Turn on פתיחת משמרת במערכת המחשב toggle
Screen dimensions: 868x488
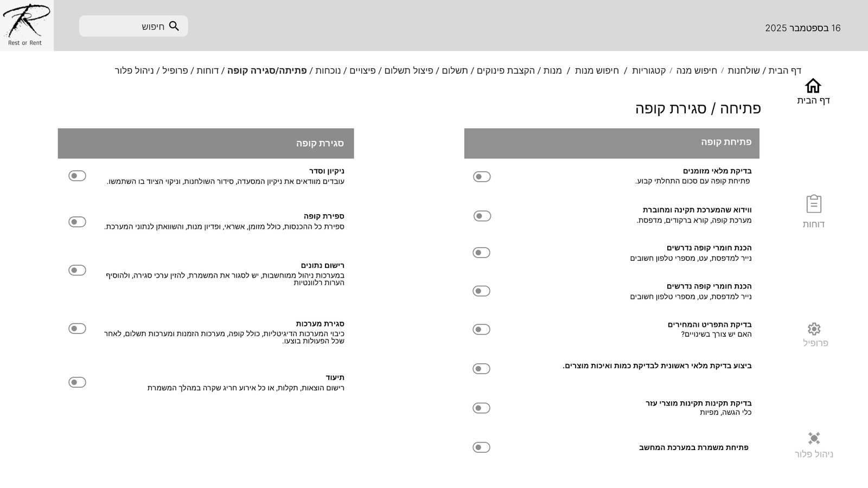(482, 447)
